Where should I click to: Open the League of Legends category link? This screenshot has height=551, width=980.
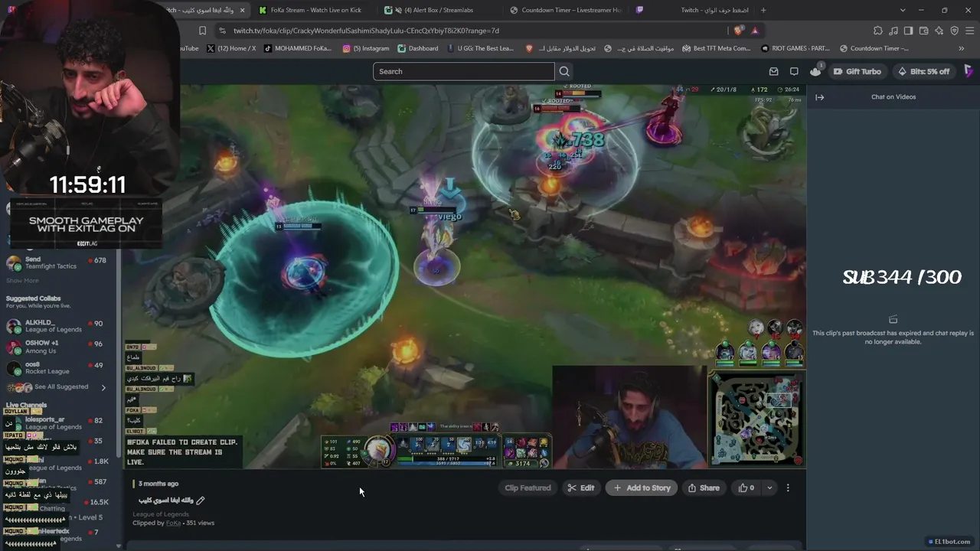[x=161, y=514]
